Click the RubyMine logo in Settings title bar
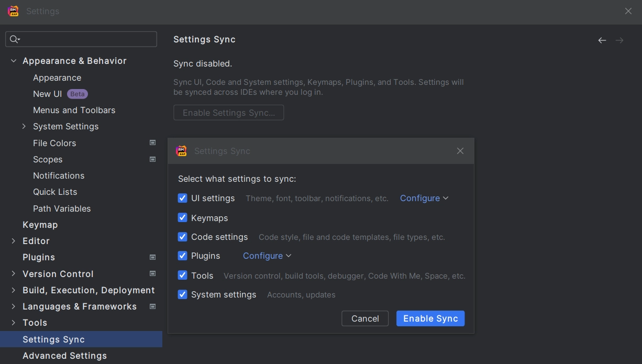The height and width of the screenshot is (364, 642). coord(13,11)
